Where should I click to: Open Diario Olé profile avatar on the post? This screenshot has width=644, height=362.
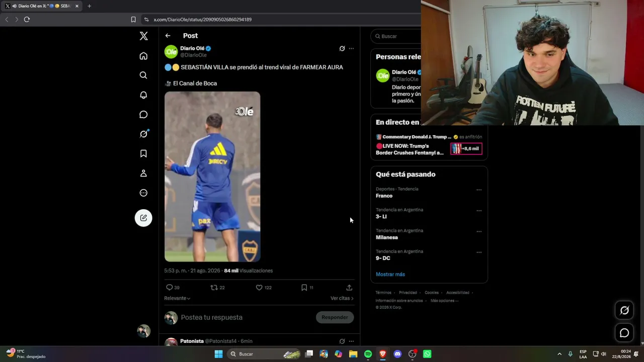(x=171, y=51)
